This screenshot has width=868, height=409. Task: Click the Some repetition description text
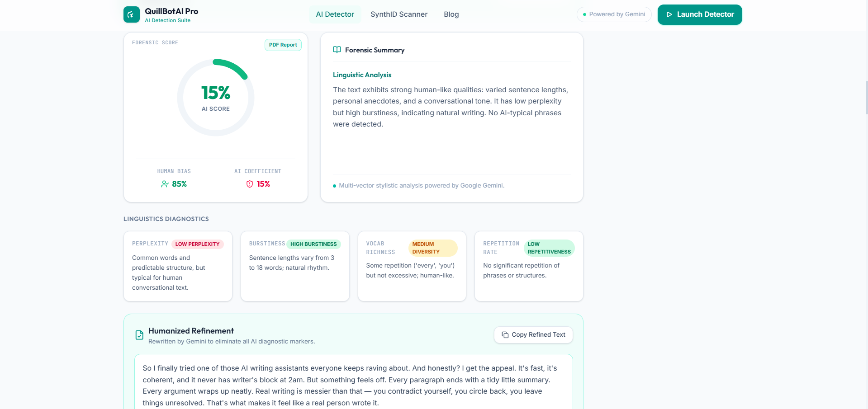[x=410, y=270]
